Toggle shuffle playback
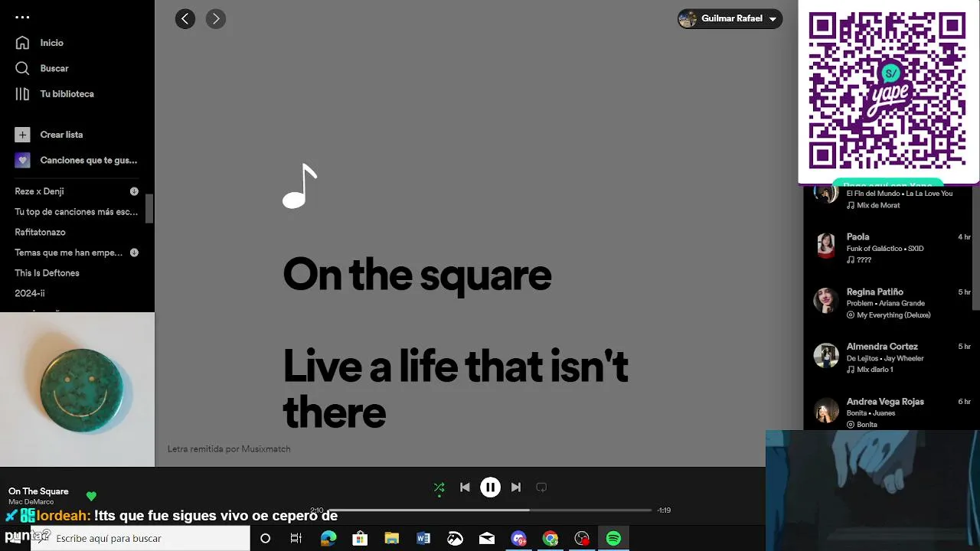 pos(439,487)
